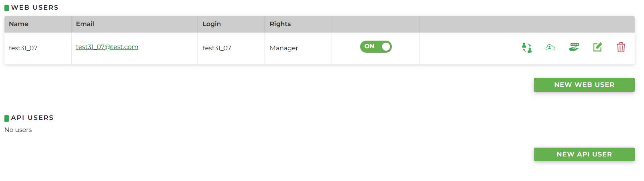
Task: Click the No users text
Action: pos(18,130)
